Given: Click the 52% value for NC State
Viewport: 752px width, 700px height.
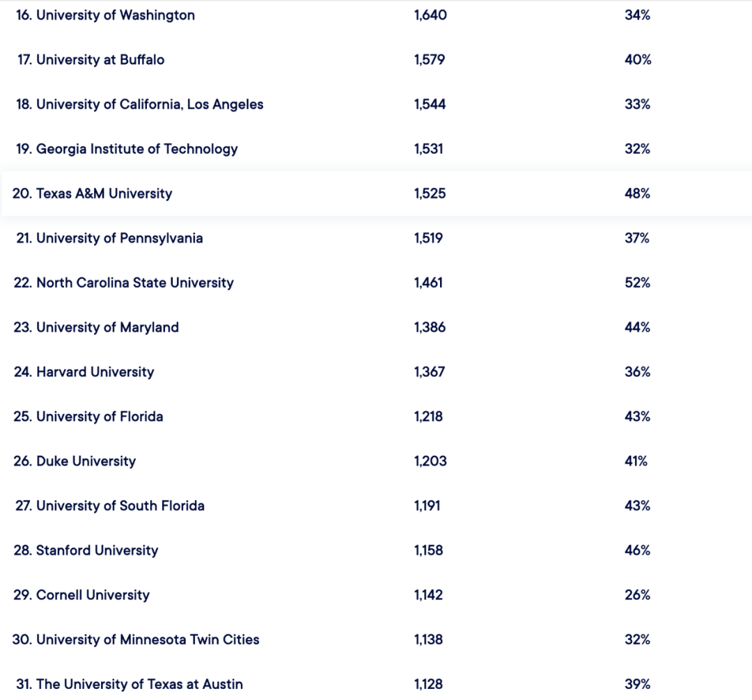Looking at the screenshot, I should [x=637, y=283].
